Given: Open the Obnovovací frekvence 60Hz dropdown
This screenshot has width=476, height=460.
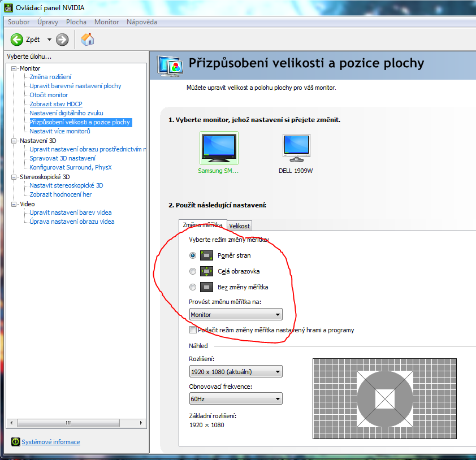Looking at the screenshot, I should click(236, 399).
